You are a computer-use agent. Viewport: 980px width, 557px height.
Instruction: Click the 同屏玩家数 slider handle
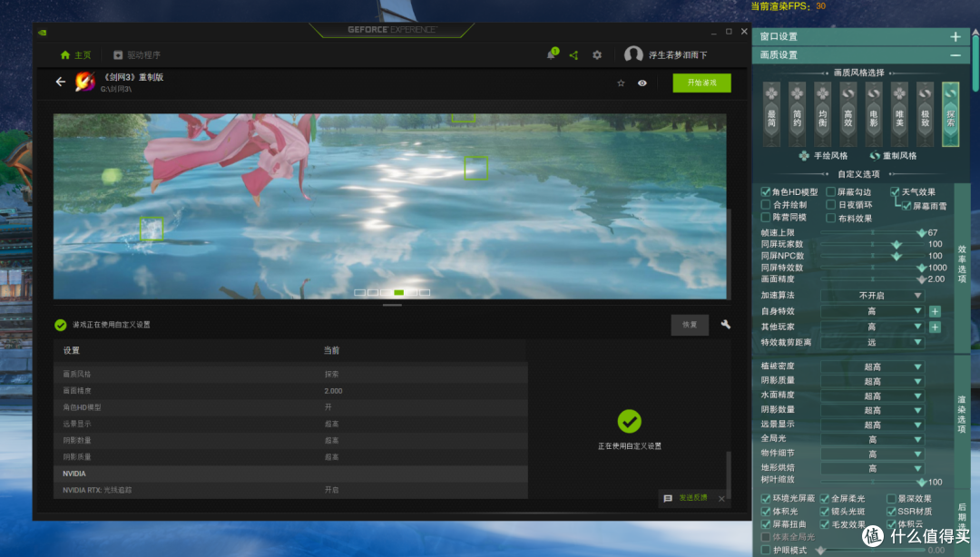897,244
